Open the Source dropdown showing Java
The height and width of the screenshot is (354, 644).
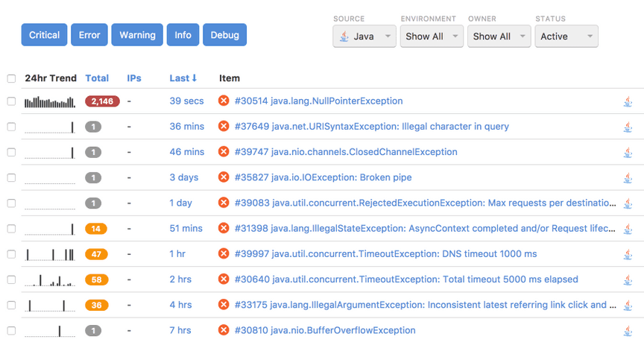pyautogui.click(x=364, y=36)
